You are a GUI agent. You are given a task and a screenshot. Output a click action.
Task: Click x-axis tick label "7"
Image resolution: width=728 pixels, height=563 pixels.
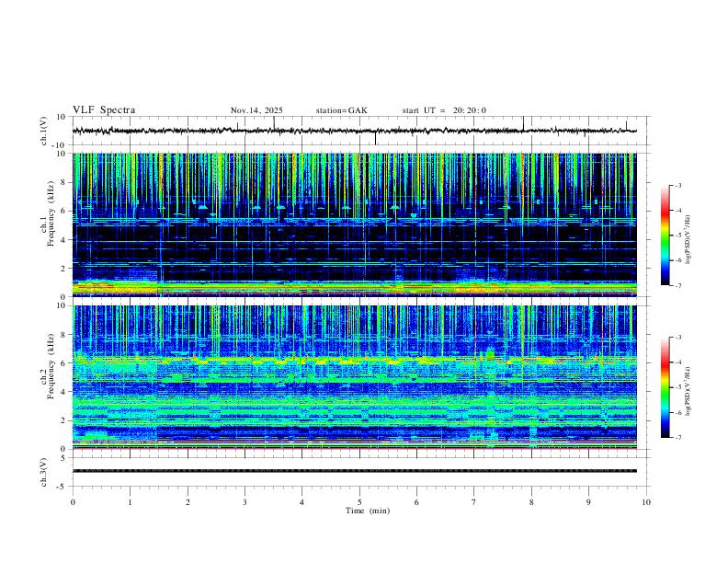pyautogui.click(x=474, y=502)
